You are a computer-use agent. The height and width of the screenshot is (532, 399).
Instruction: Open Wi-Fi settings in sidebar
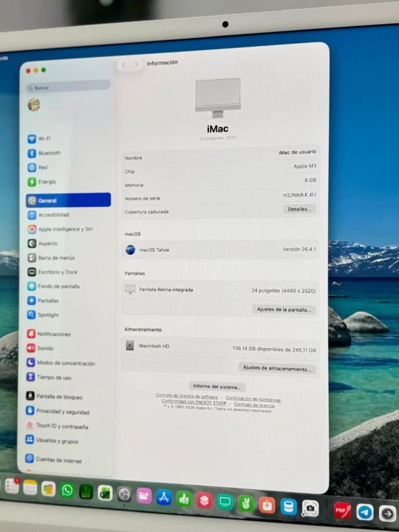click(x=39, y=138)
